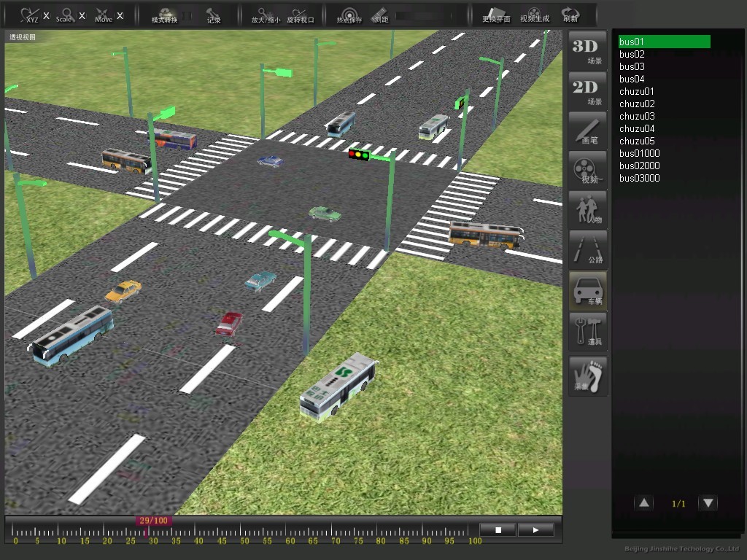Select the Scale tool
Image resolution: width=747 pixels, height=560 pixels.
pyautogui.click(x=65, y=15)
